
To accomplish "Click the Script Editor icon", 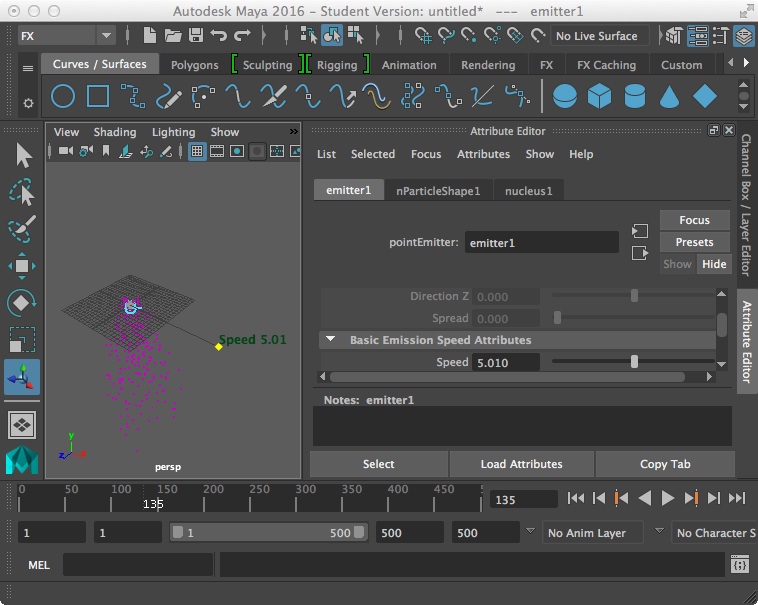I will tap(740, 564).
